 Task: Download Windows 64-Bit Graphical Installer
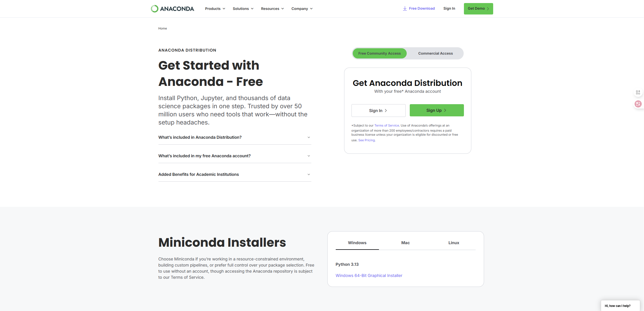(369, 275)
